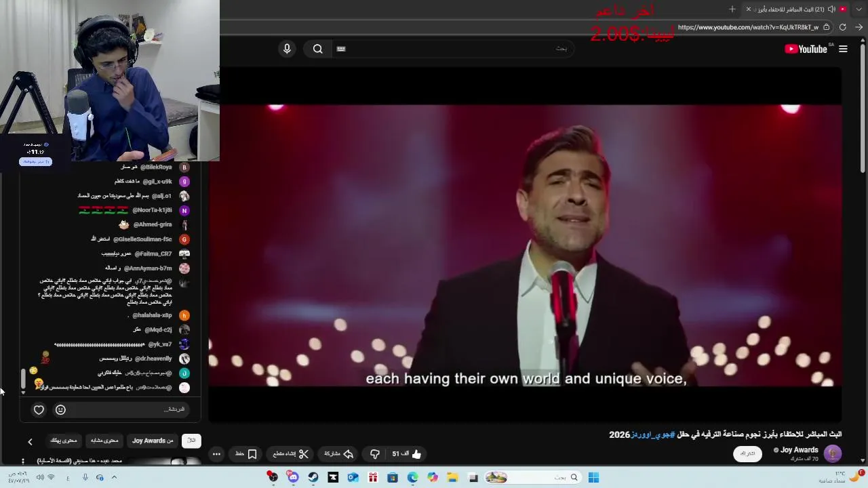Screen dimensions: 868x488
Task: Open the Windows Start menu
Action: pos(593,478)
